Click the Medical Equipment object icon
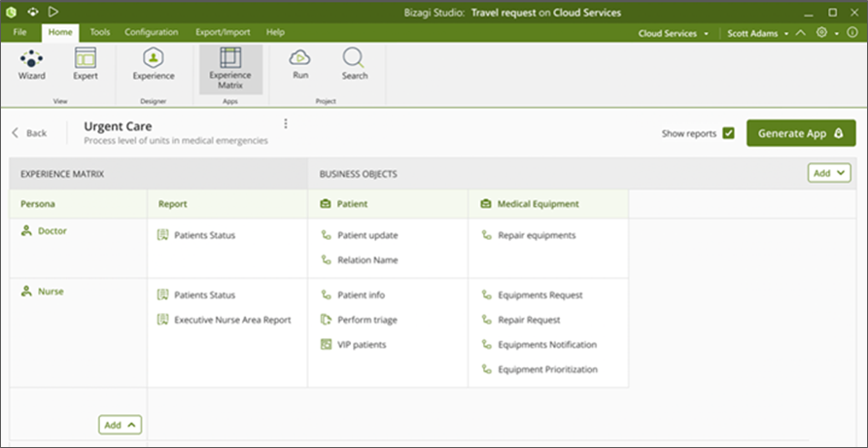Viewport: 868px width, 448px height. 485,204
